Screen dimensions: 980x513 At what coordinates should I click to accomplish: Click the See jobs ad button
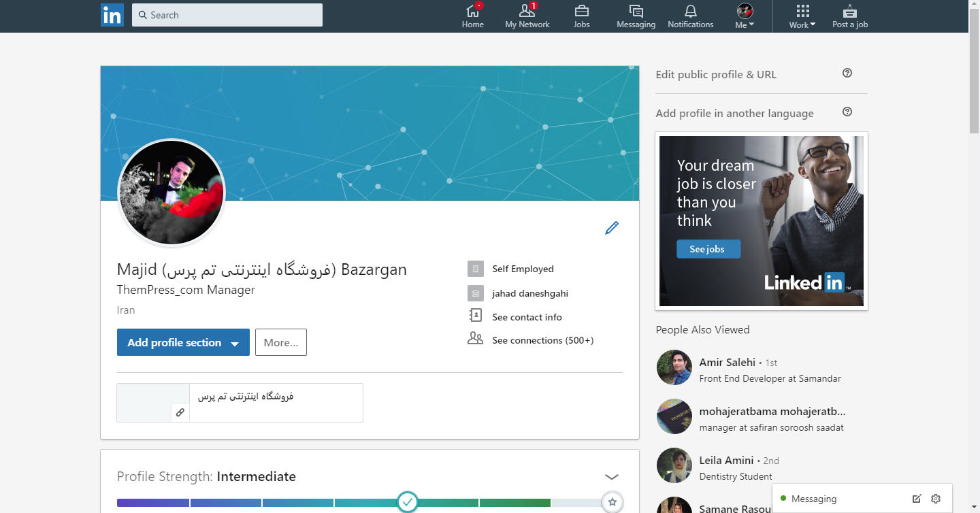[708, 249]
